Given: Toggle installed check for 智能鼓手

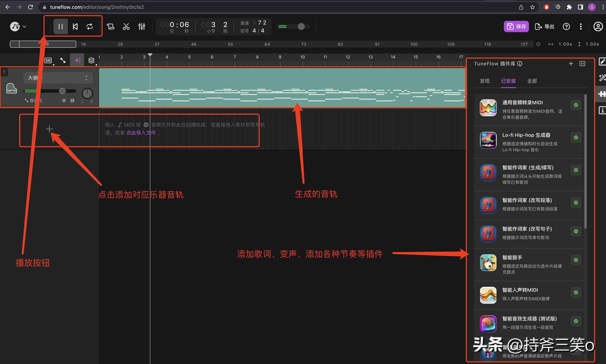Looking at the screenshot, I should 576,260.
